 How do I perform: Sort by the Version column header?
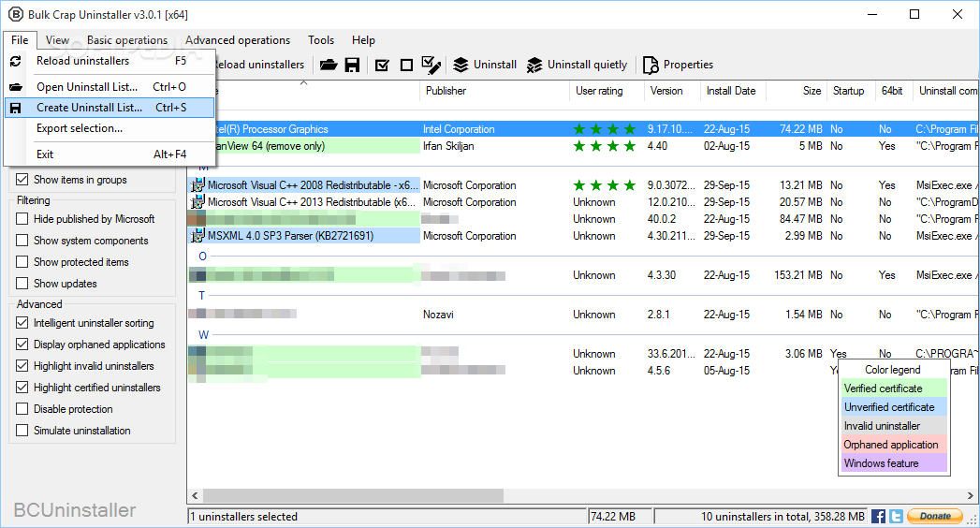(x=672, y=91)
